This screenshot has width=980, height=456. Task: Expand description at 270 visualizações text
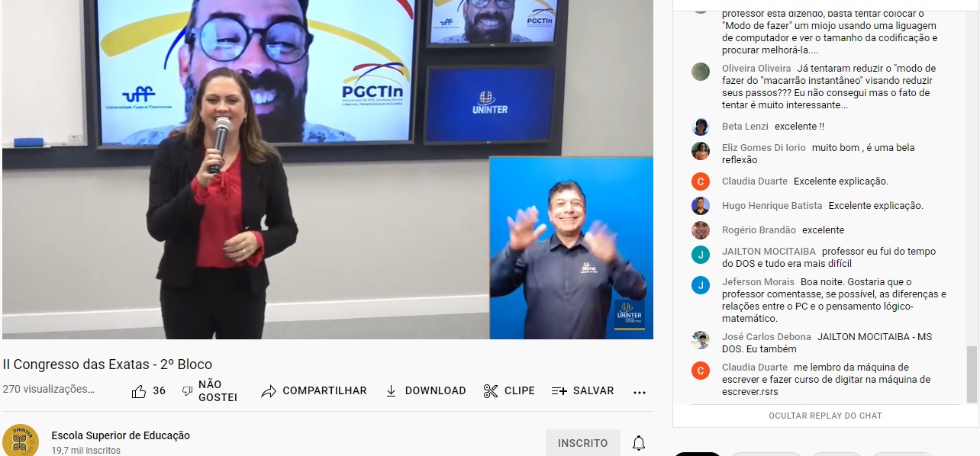coord(48,390)
